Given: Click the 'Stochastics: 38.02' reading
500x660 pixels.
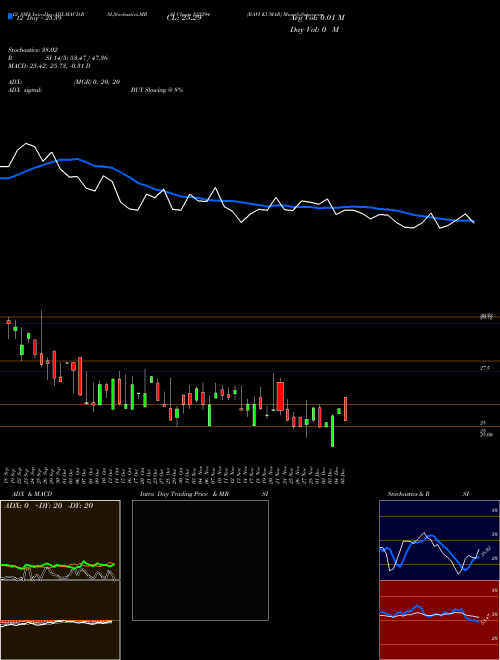Looking at the screenshot, I should [33, 50].
